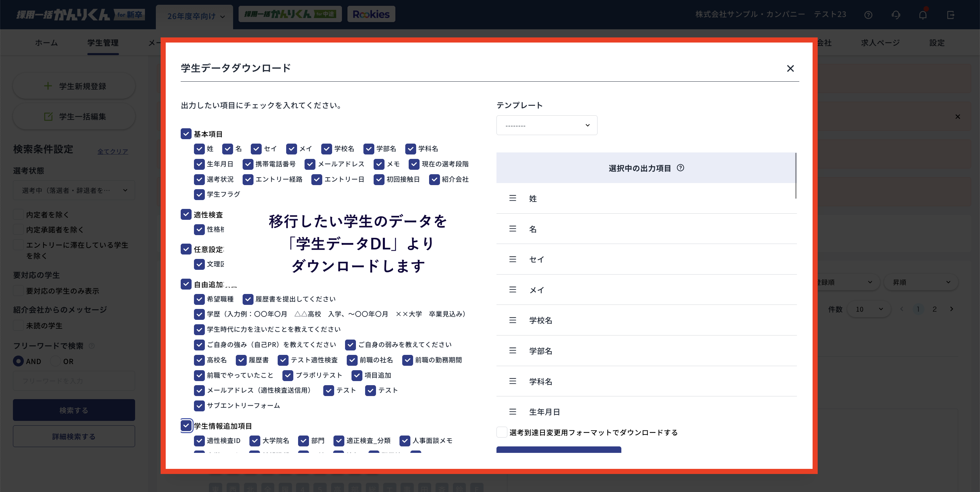The height and width of the screenshot is (492, 980).
Task: Enable the 内定者を除く checkbox
Action: pyautogui.click(x=18, y=214)
